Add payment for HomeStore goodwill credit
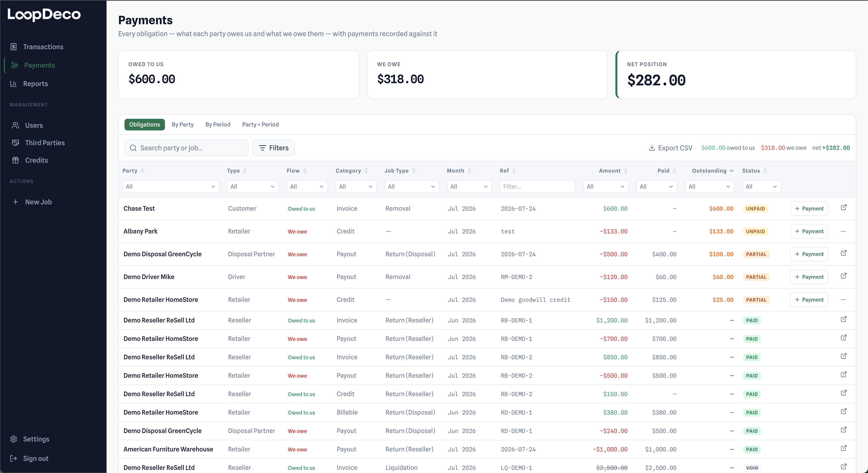The height and width of the screenshot is (473, 868). pyautogui.click(x=809, y=300)
